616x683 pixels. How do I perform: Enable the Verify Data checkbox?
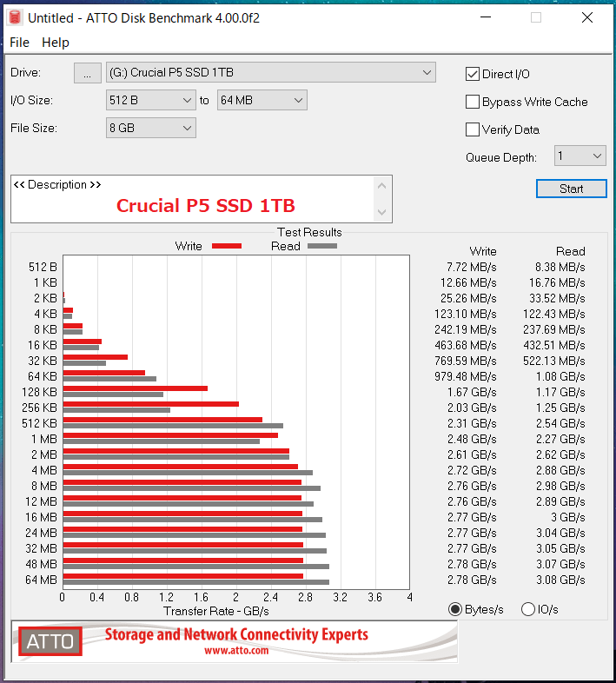(x=473, y=129)
